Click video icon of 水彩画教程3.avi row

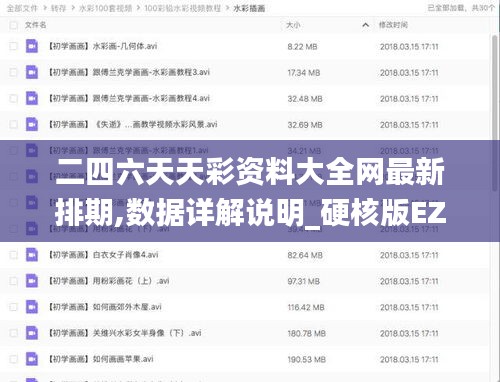(x=32, y=72)
